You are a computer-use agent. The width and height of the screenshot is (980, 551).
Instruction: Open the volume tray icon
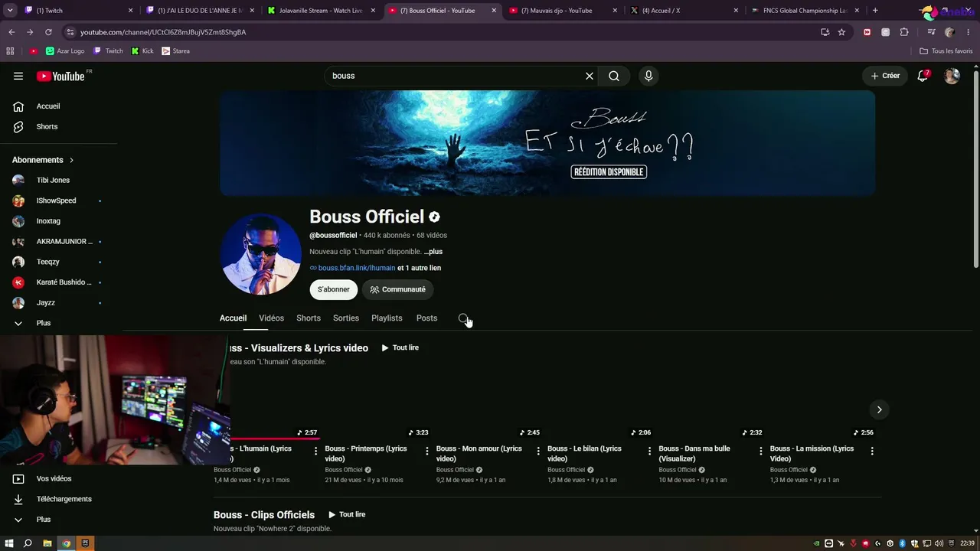point(939,543)
